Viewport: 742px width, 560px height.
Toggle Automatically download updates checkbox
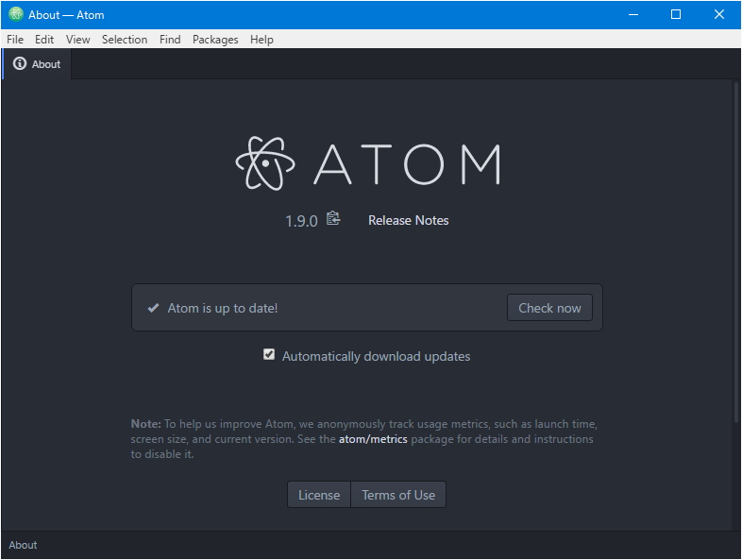(269, 354)
